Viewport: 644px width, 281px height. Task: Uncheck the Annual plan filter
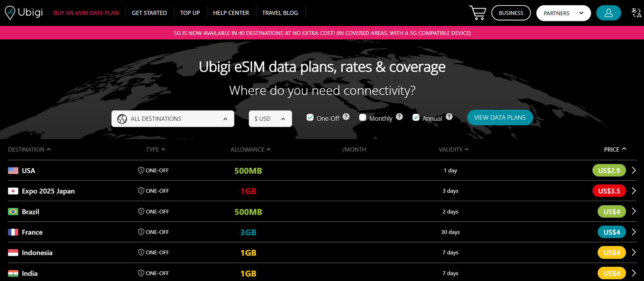(415, 117)
